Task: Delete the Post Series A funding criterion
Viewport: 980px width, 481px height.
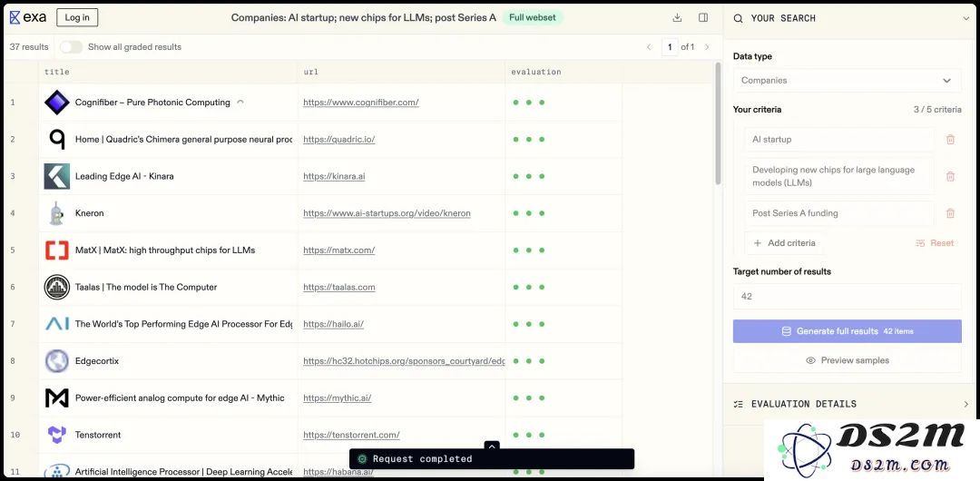Action: click(x=950, y=213)
